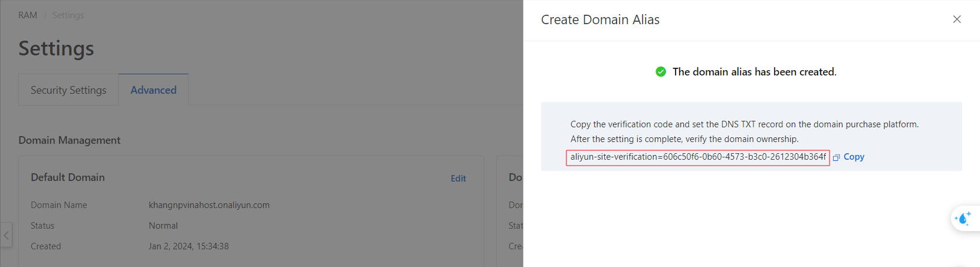Click the green success checkmark icon
The image size is (980, 267).
661,72
